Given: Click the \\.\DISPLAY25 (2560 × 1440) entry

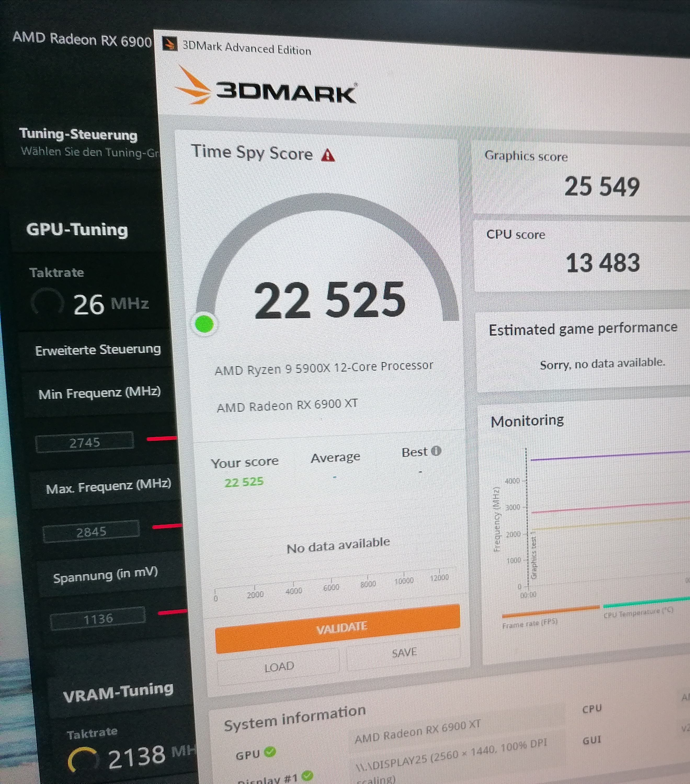Looking at the screenshot, I should [x=451, y=755].
